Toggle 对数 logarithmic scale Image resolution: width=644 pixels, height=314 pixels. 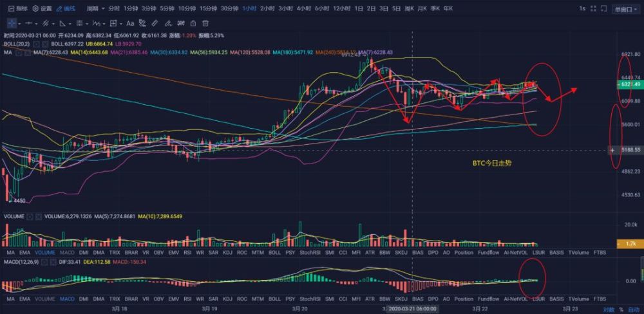coord(609,309)
